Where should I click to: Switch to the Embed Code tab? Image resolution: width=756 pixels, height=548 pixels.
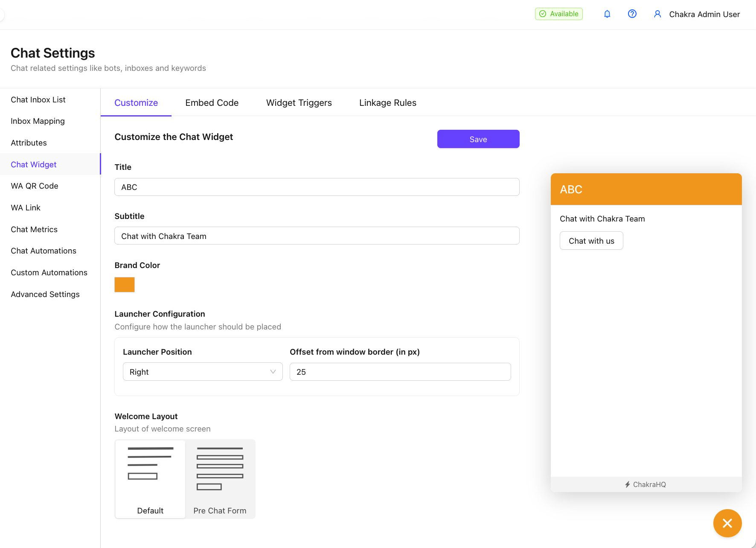[212, 103]
